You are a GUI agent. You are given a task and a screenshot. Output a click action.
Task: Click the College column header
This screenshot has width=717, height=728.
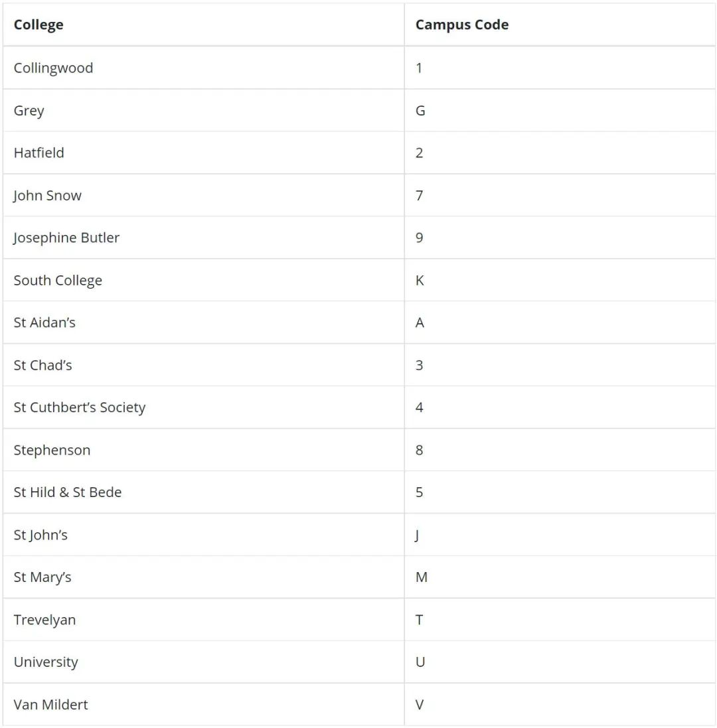pos(39,25)
